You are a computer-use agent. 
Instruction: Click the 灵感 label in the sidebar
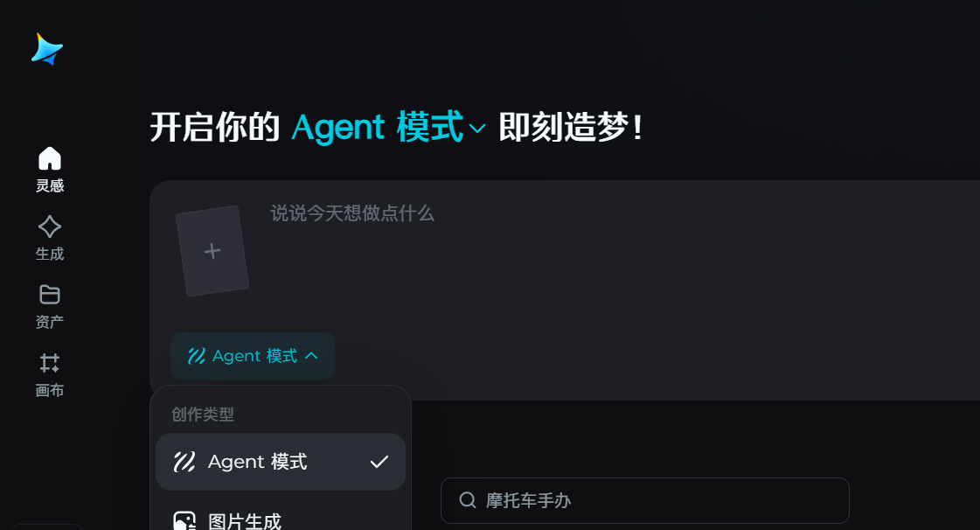tap(50, 185)
